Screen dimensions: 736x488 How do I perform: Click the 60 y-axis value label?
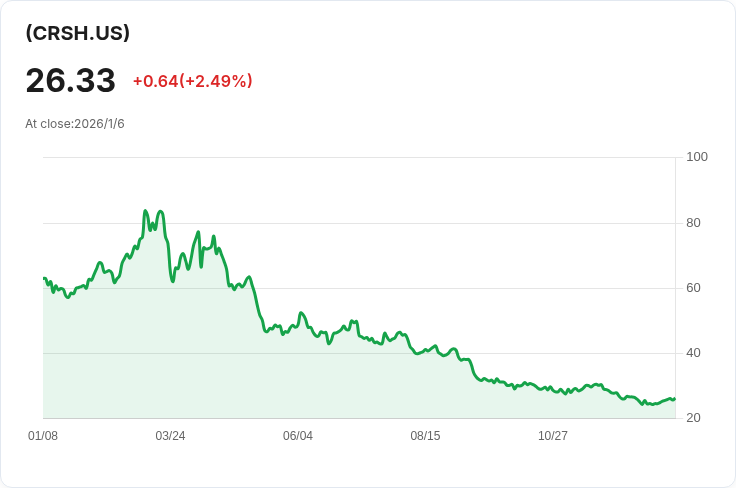tap(694, 288)
